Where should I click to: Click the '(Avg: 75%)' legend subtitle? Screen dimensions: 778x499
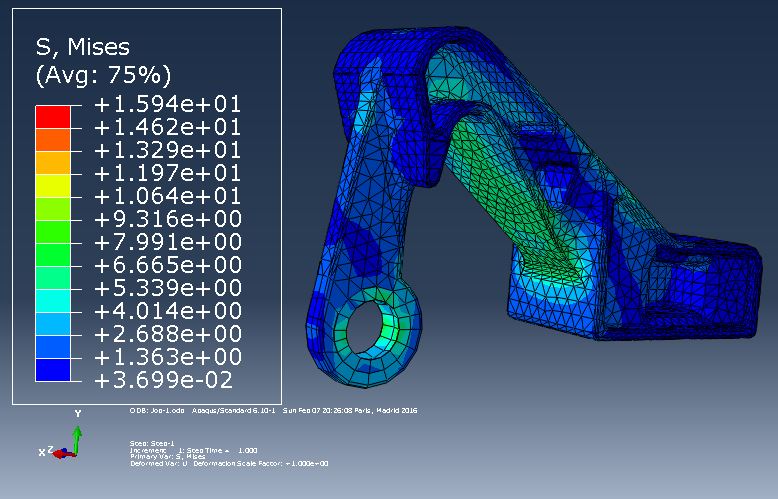pyautogui.click(x=103, y=75)
